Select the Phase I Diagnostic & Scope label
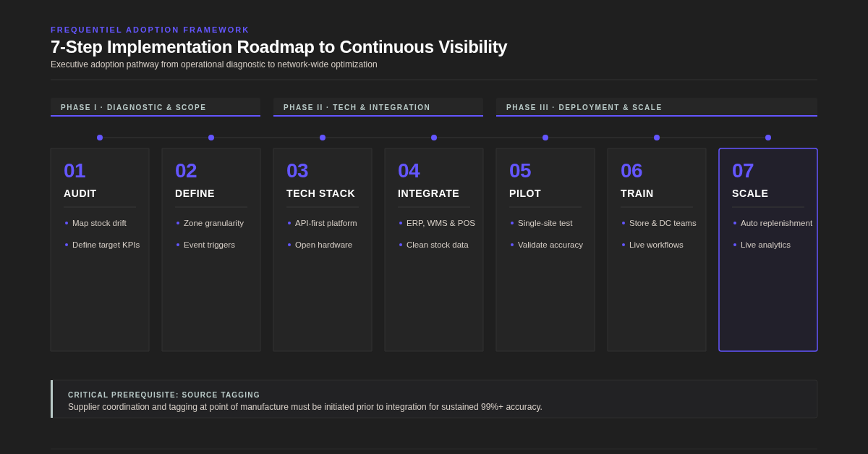The height and width of the screenshot is (454, 868). point(133,107)
